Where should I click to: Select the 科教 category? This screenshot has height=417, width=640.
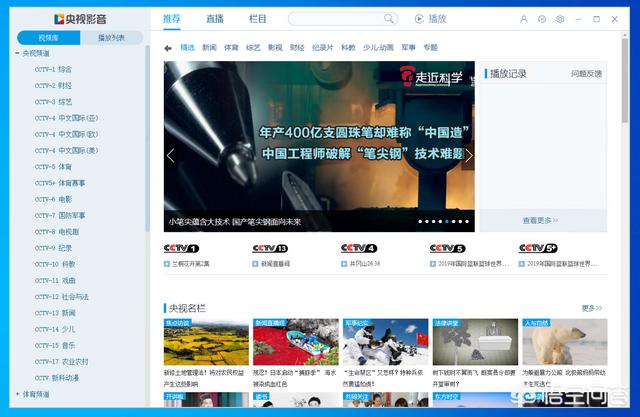pos(348,47)
